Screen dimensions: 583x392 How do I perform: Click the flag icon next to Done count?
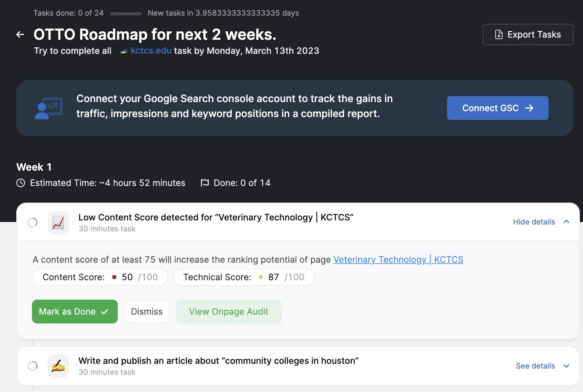point(205,183)
